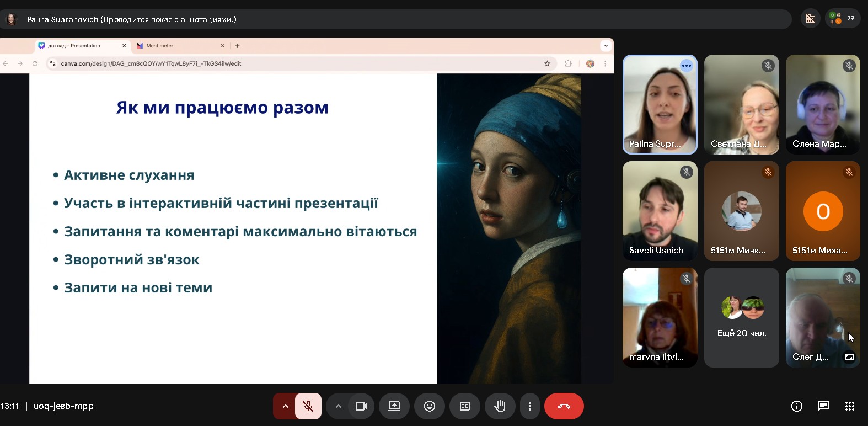Viewport: 868px width, 426px height.
Task: Open the activities grid icon
Action: 849,406
